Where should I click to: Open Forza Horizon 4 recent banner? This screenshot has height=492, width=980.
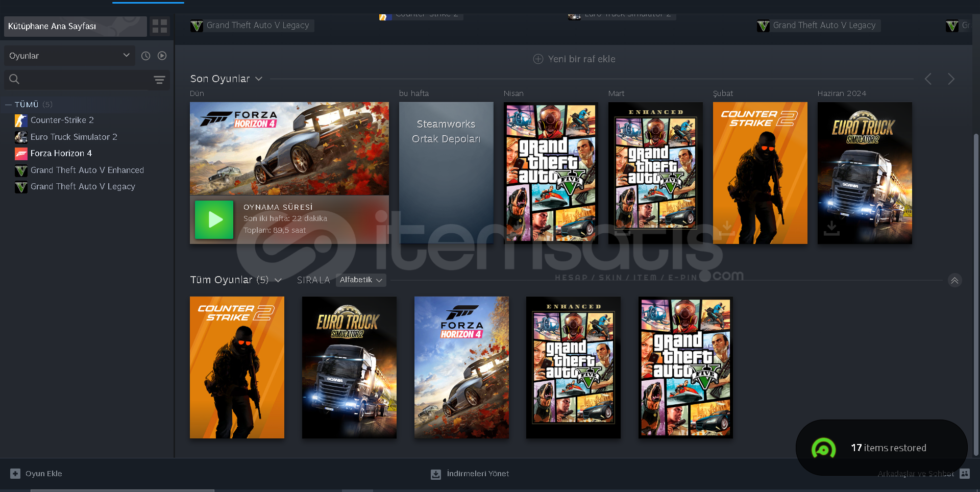289,149
